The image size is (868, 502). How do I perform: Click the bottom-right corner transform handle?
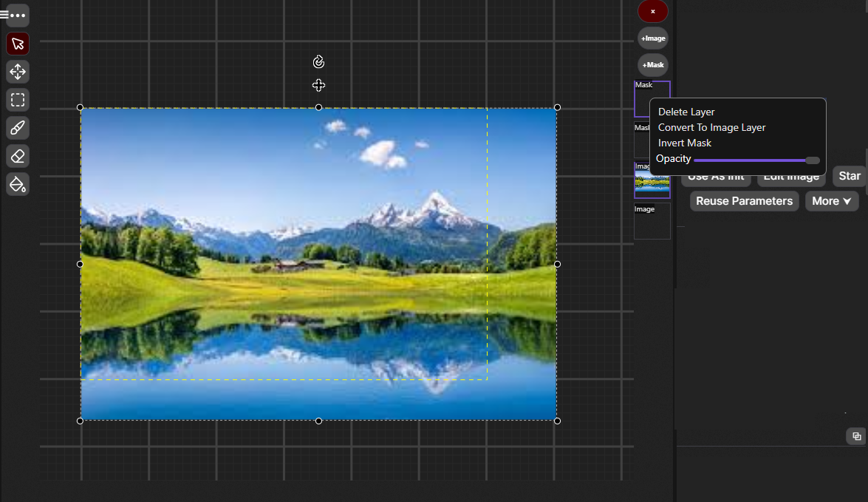[558, 421]
